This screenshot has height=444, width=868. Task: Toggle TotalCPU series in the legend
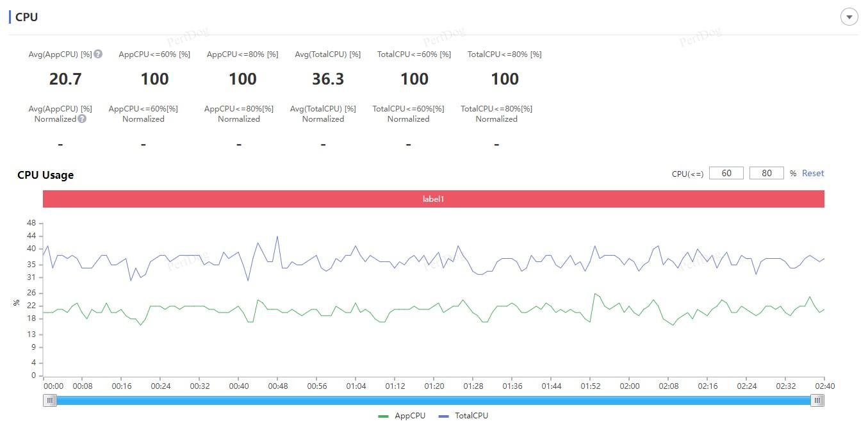463,416
